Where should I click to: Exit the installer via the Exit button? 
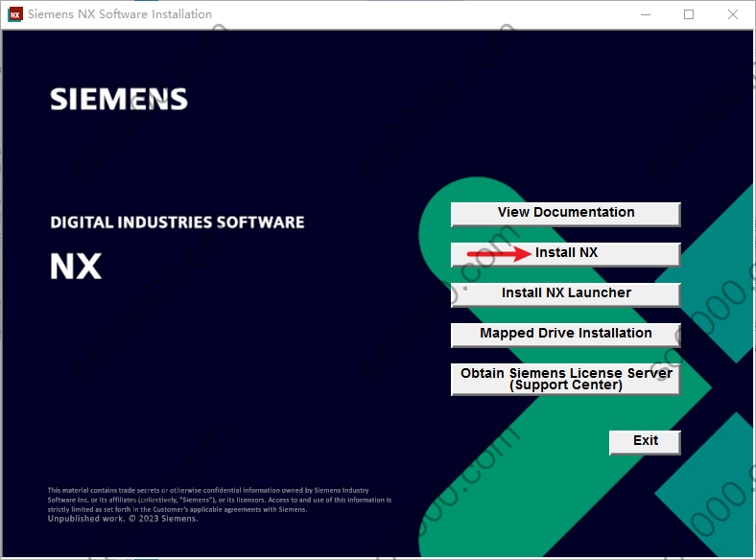coord(645,442)
